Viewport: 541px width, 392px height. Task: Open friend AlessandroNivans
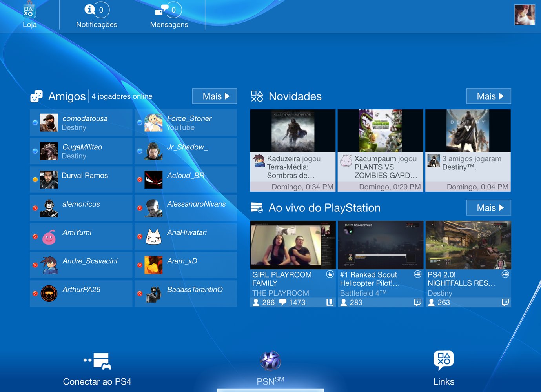(x=186, y=208)
